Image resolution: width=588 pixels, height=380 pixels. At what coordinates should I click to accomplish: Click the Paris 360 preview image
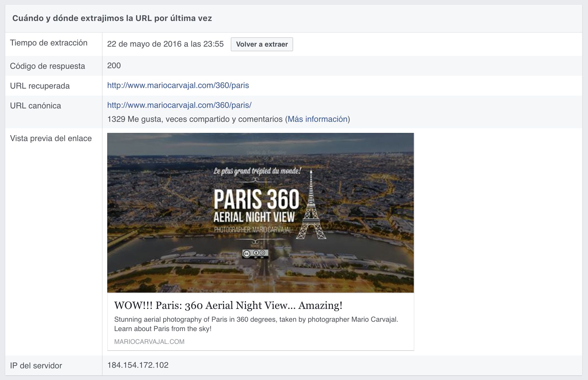[x=260, y=213]
